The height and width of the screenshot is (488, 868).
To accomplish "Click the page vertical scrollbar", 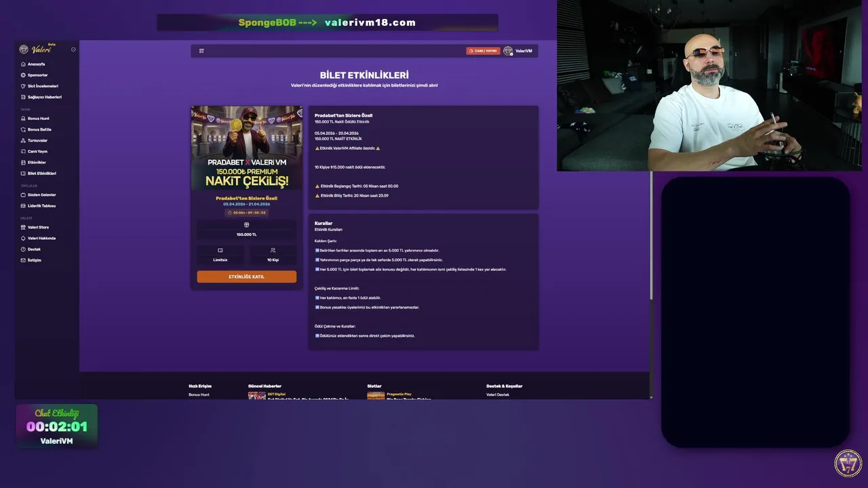I will (651, 234).
